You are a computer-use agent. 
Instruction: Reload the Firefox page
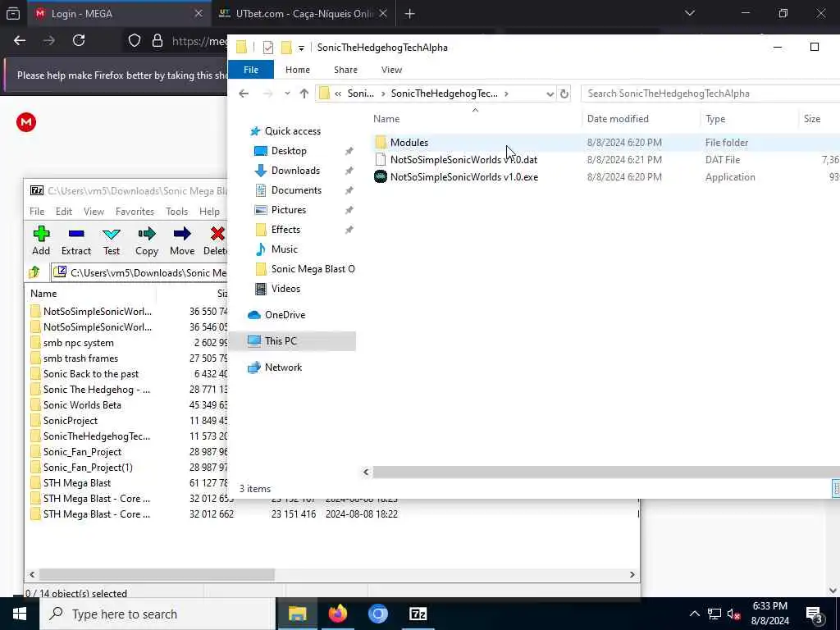coord(79,40)
